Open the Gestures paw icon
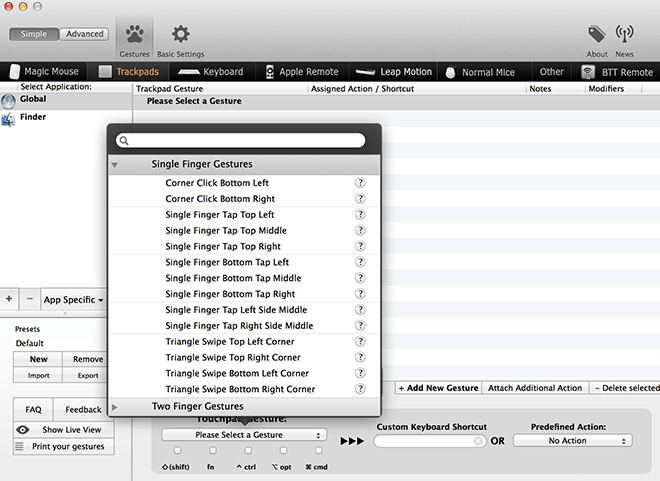The height and width of the screenshot is (481, 660). [x=134, y=34]
